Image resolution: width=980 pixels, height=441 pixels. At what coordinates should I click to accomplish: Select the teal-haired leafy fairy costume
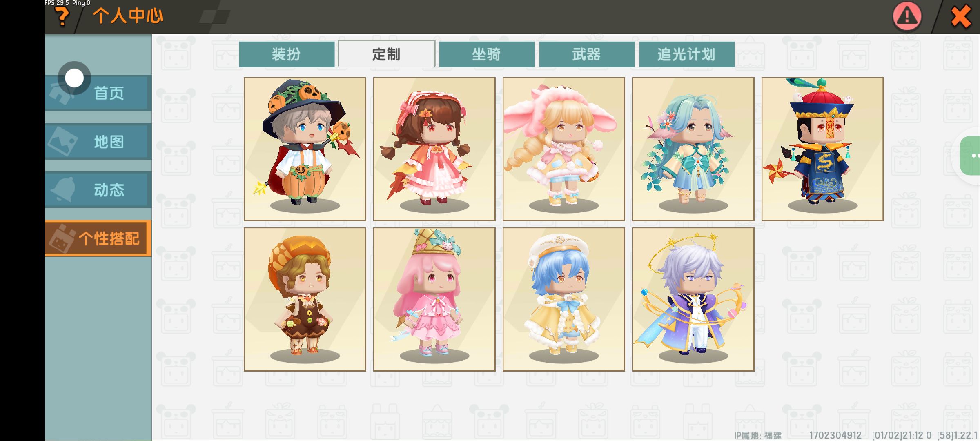(693, 149)
